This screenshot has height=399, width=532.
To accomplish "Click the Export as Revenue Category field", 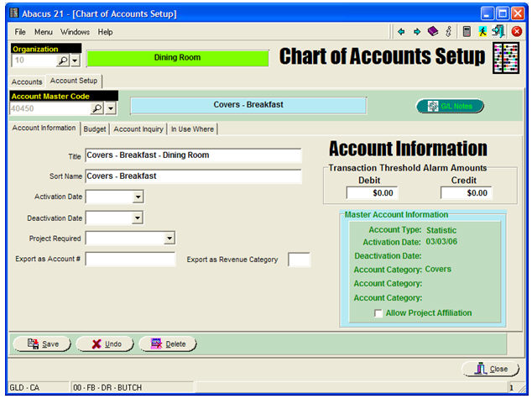I will 299,260.
